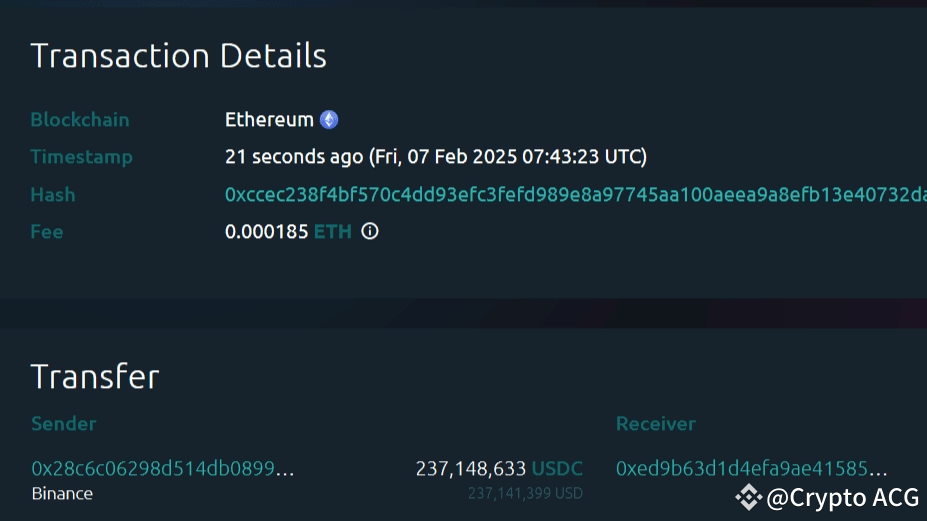This screenshot has width=927, height=521.
Task: Click the Sender column label
Action: tap(63, 424)
